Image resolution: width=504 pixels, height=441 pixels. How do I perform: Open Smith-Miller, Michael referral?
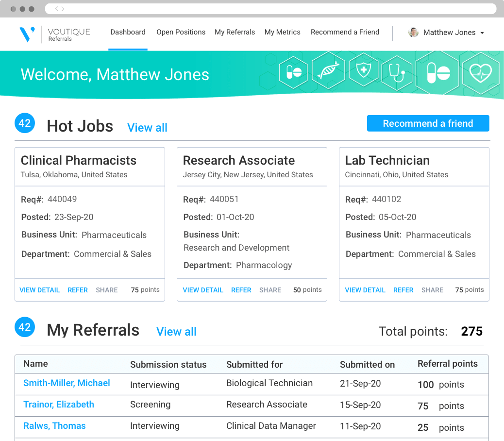tap(67, 383)
